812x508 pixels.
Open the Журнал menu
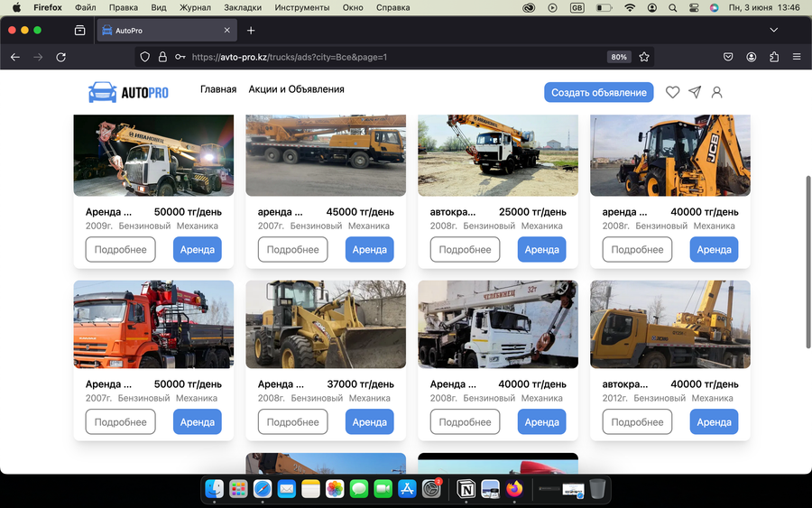[195, 8]
